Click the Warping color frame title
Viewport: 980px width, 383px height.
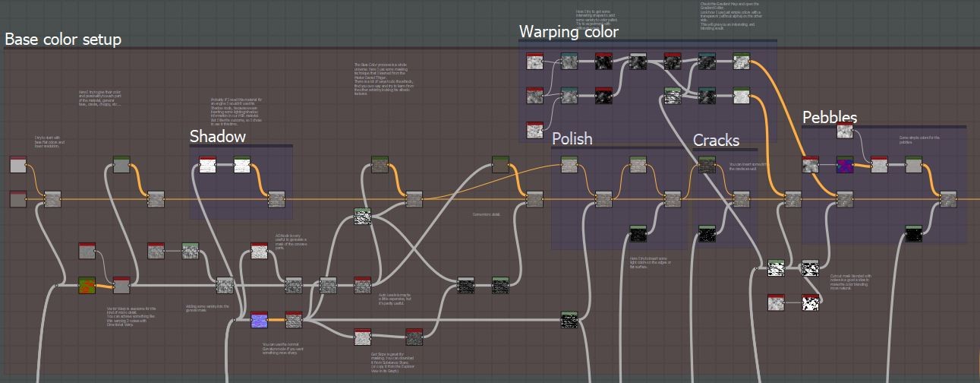(x=569, y=32)
